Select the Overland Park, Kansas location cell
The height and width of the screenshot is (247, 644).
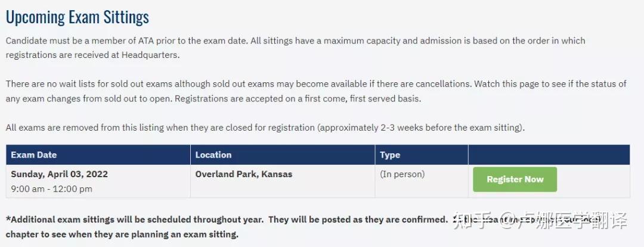(x=244, y=174)
